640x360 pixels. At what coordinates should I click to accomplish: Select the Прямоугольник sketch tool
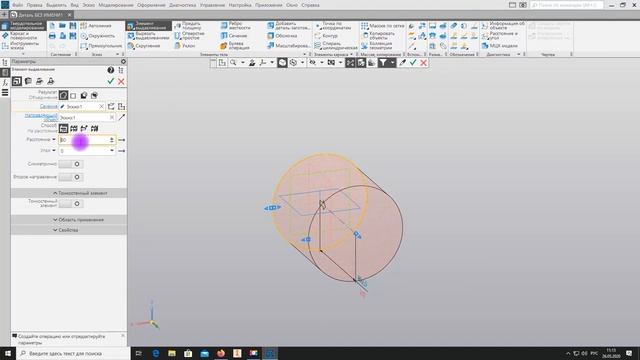101,46
